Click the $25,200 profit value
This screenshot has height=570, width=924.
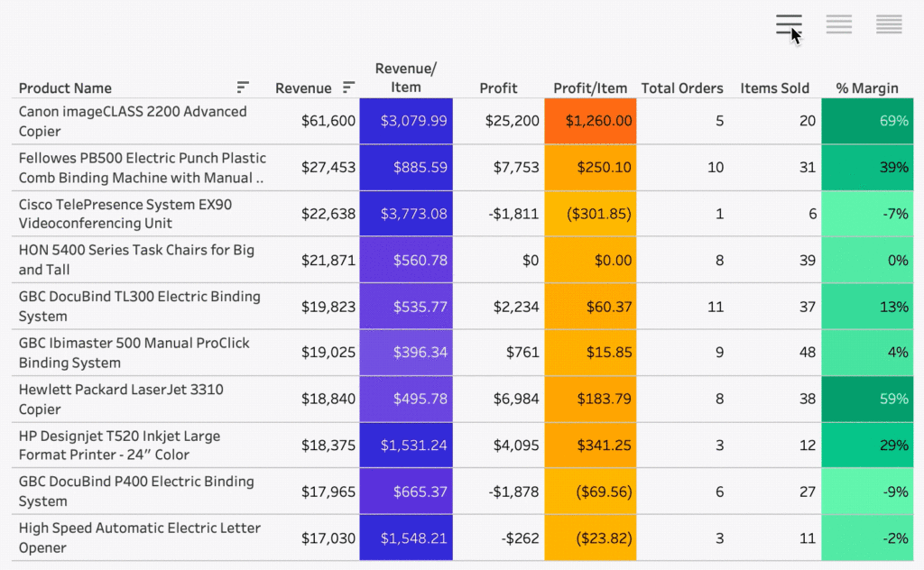click(x=513, y=121)
